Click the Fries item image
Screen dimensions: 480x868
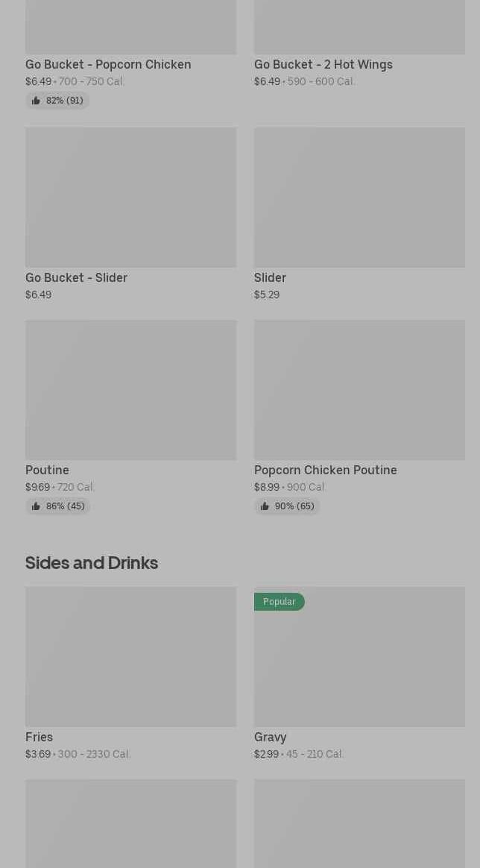tap(130, 657)
